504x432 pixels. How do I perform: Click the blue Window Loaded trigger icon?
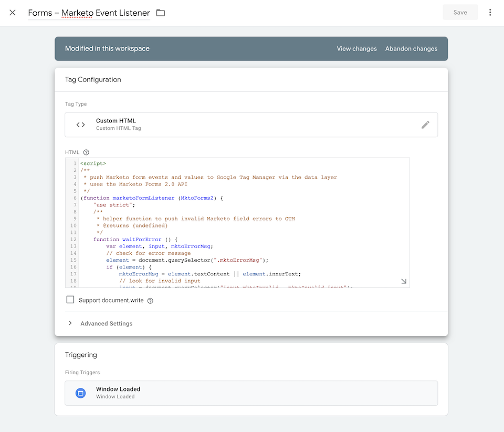point(81,393)
